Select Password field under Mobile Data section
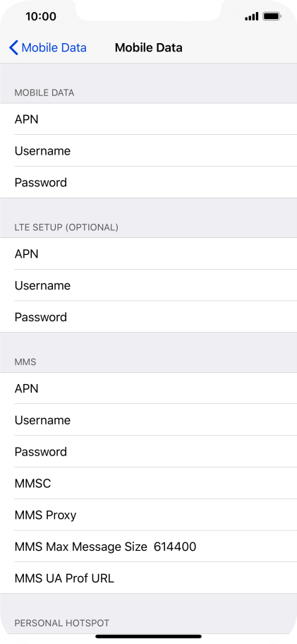Screen dimensions: 297x644 point(148,182)
